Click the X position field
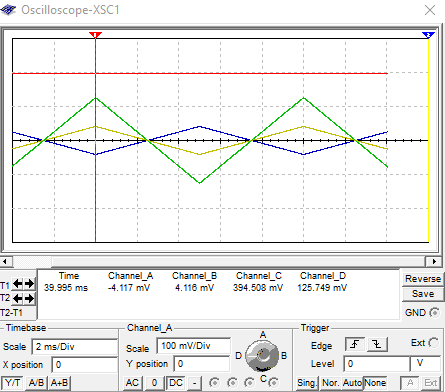445x392 pixels. pos(85,364)
